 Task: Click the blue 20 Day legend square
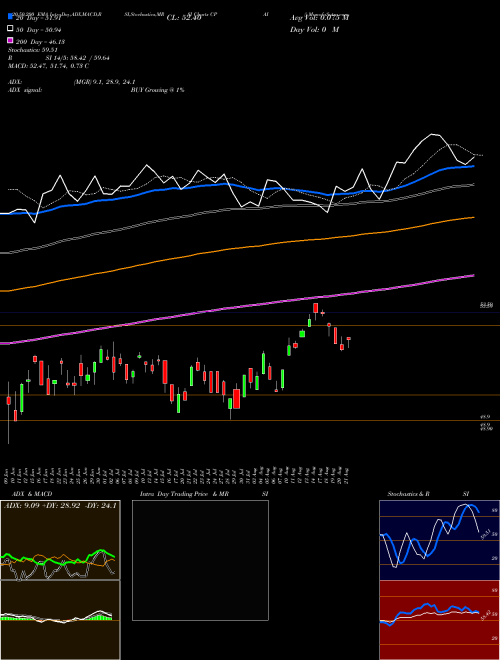[11, 17]
